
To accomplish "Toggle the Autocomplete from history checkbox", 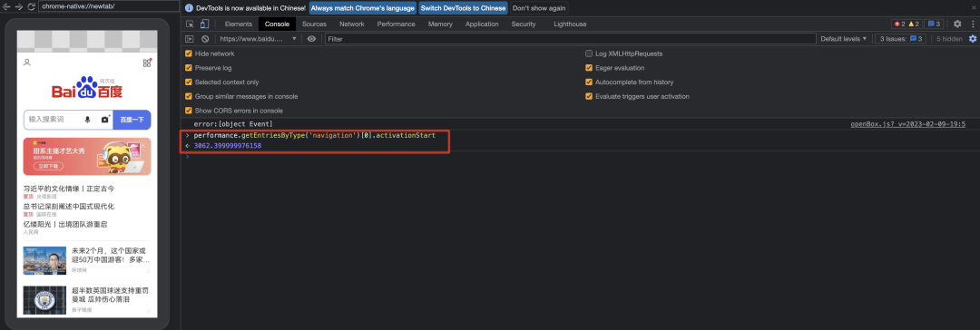I will point(589,82).
